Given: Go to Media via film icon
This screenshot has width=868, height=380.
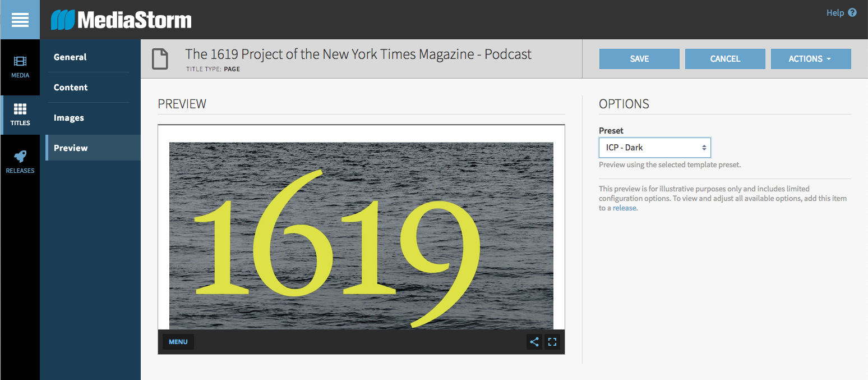Looking at the screenshot, I should [20, 61].
